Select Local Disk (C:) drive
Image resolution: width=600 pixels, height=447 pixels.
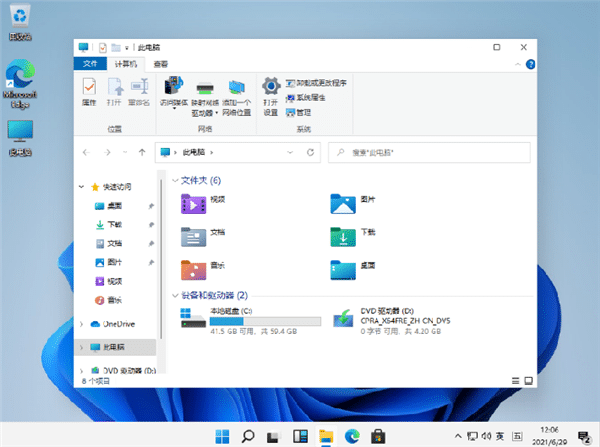coord(251,321)
